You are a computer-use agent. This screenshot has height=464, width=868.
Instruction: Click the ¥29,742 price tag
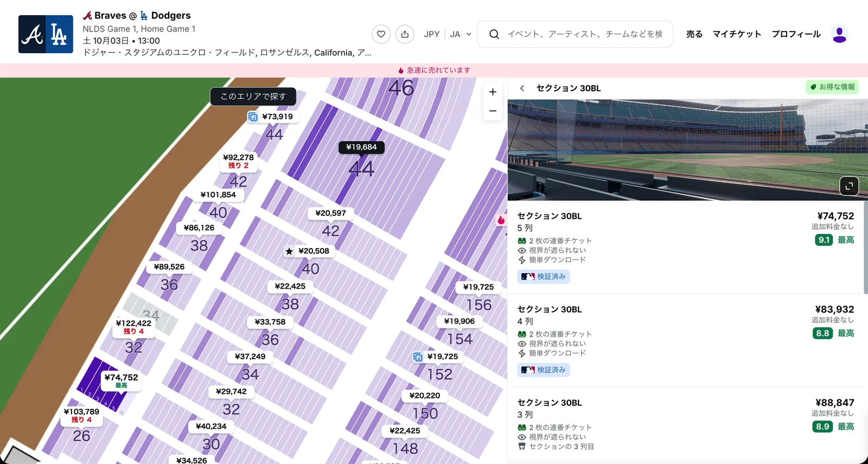point(231,392)
